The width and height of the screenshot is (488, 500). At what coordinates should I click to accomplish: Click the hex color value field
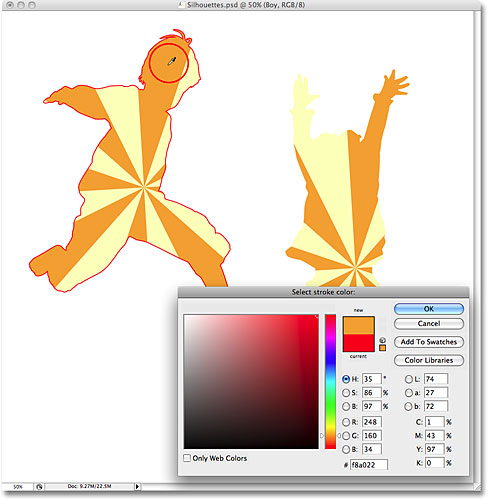coord(369,465)
